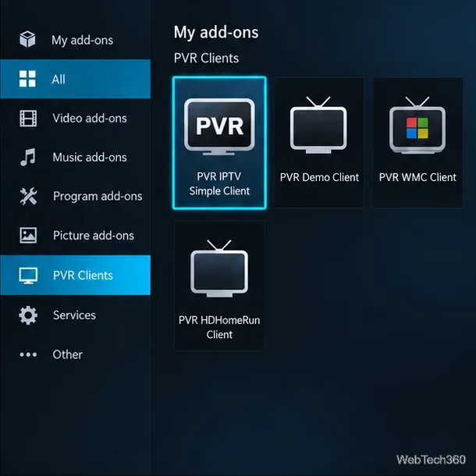Click the All grid icon
Screen dimensions: 476x476
pos(27,79)
